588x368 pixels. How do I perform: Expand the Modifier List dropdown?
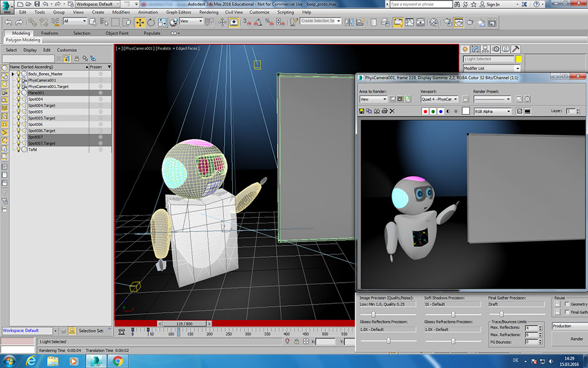point(492,68)
